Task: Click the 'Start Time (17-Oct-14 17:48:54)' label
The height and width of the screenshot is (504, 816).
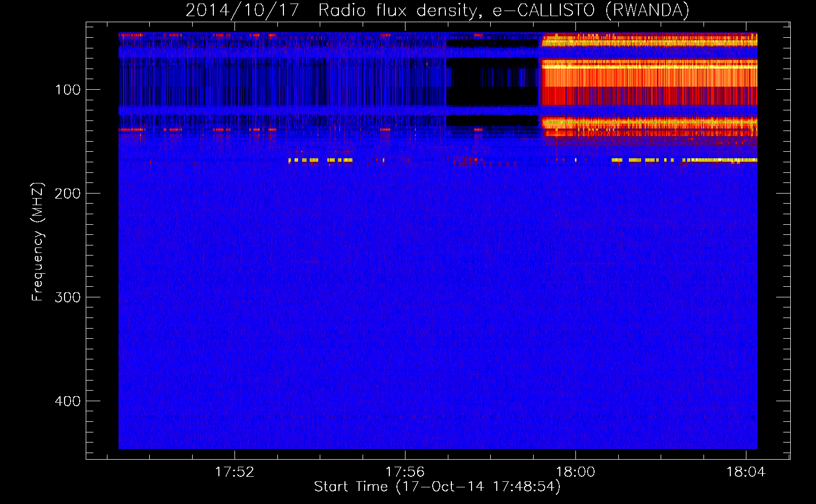Action: click(437, 487)
